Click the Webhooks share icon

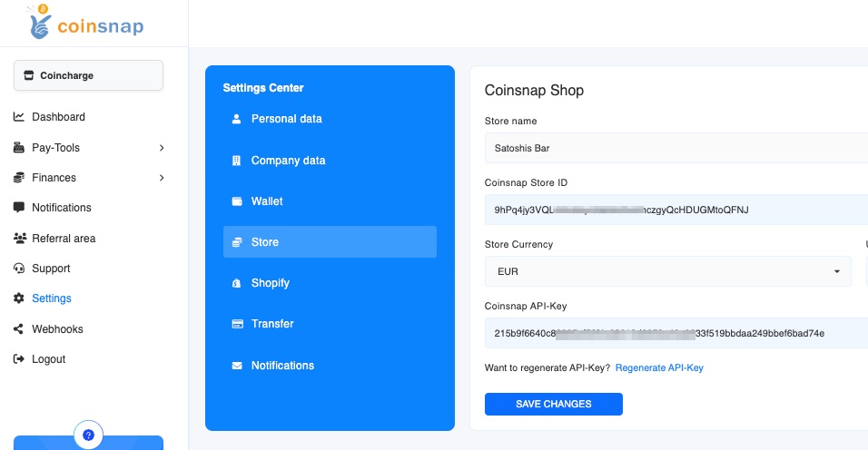pyautogui.click(x=19, y=329)
